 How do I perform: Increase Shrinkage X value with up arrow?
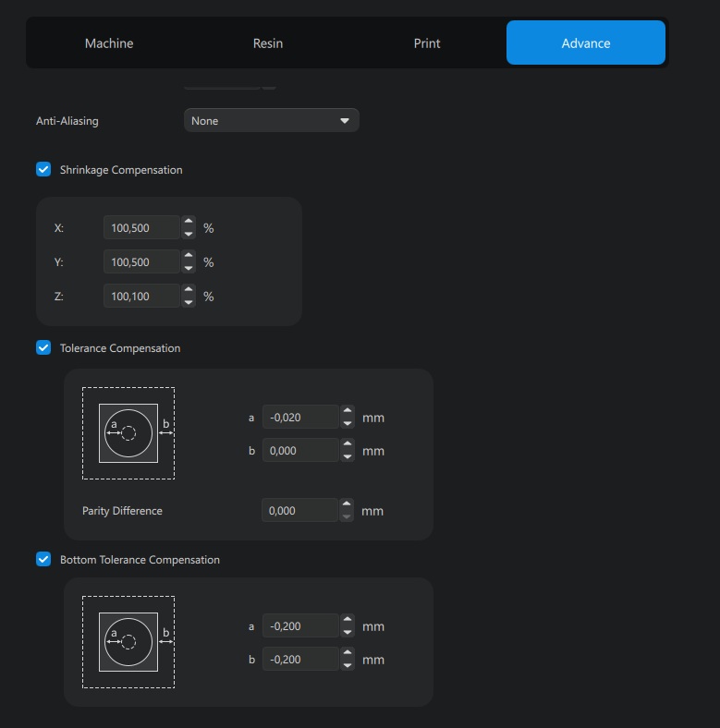click(189, 222)
